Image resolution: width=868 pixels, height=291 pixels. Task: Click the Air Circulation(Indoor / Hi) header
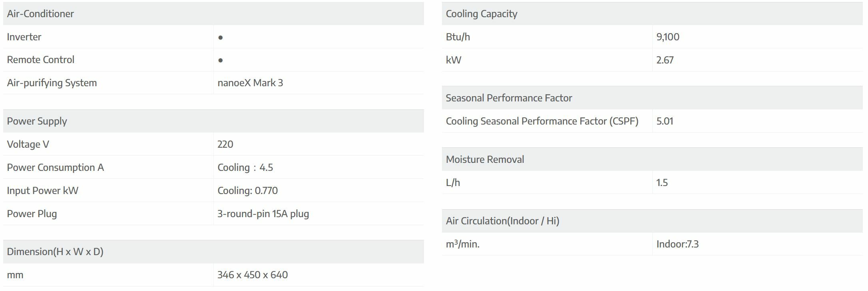pyautogui.click(x=502, y=221)
